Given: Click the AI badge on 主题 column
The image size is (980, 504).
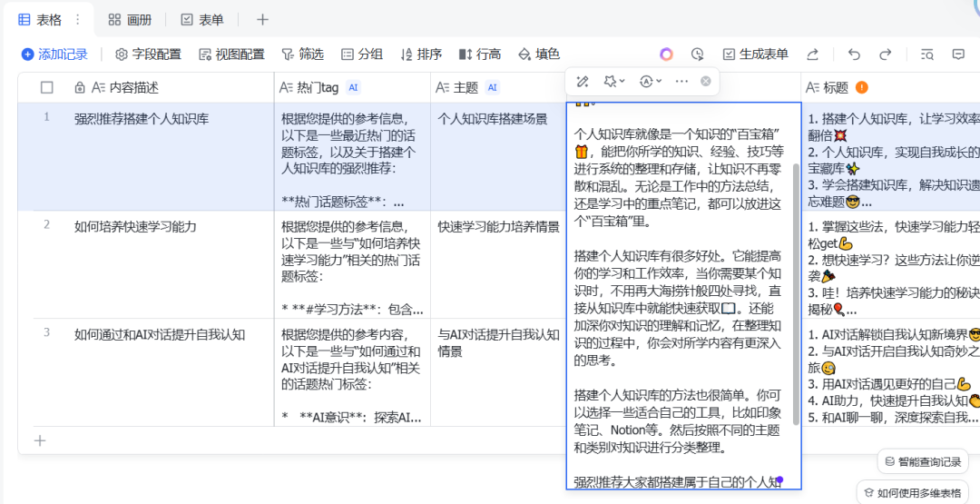Looking at the screenshot, I should coord(493,87).
